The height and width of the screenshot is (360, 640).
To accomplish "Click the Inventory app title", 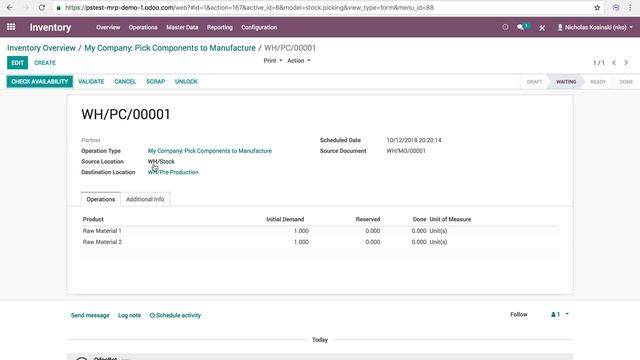I will coord(50,27).
